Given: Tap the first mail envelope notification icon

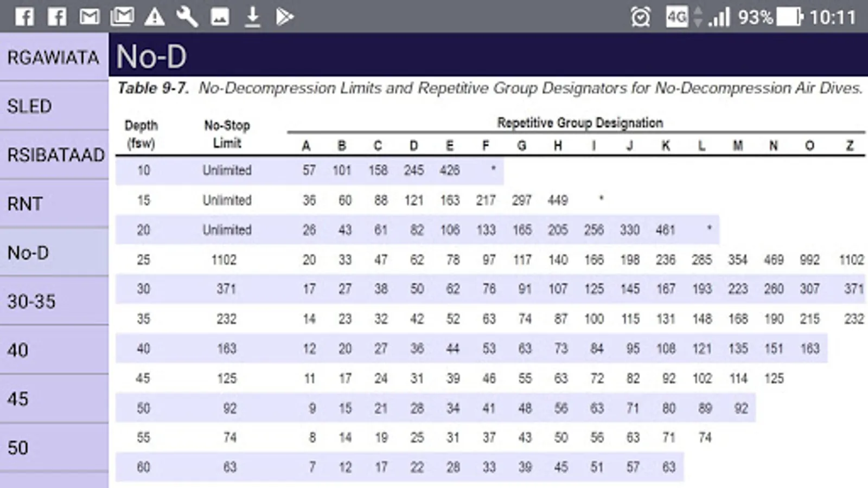Looking at the screenshot, I should click(90, 17).
